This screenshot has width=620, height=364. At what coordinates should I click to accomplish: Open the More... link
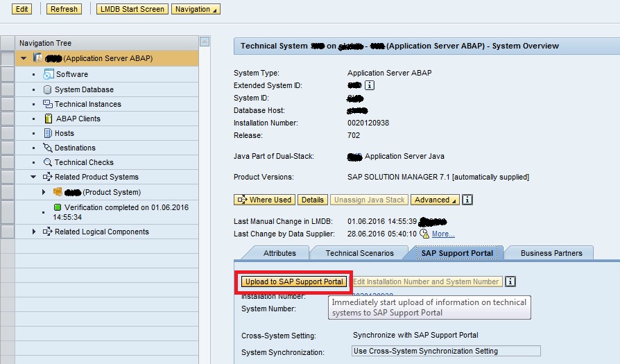(443, 234)
